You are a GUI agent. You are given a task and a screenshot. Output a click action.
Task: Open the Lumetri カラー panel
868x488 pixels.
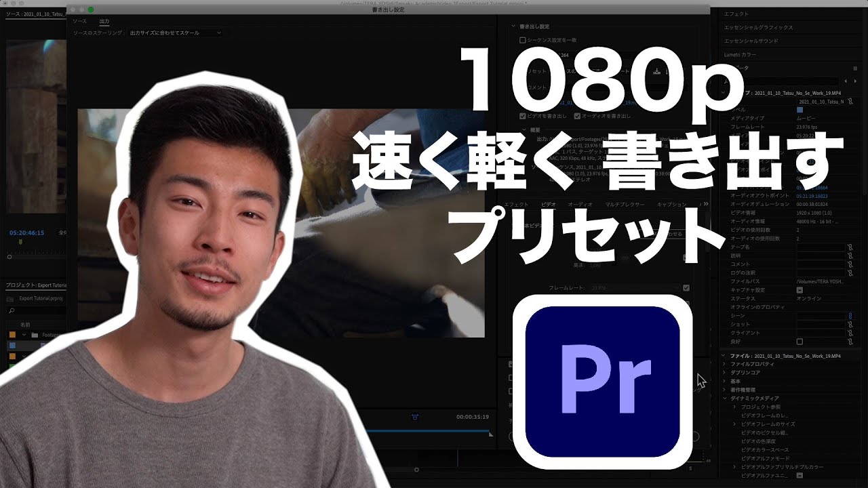(740, 54)
